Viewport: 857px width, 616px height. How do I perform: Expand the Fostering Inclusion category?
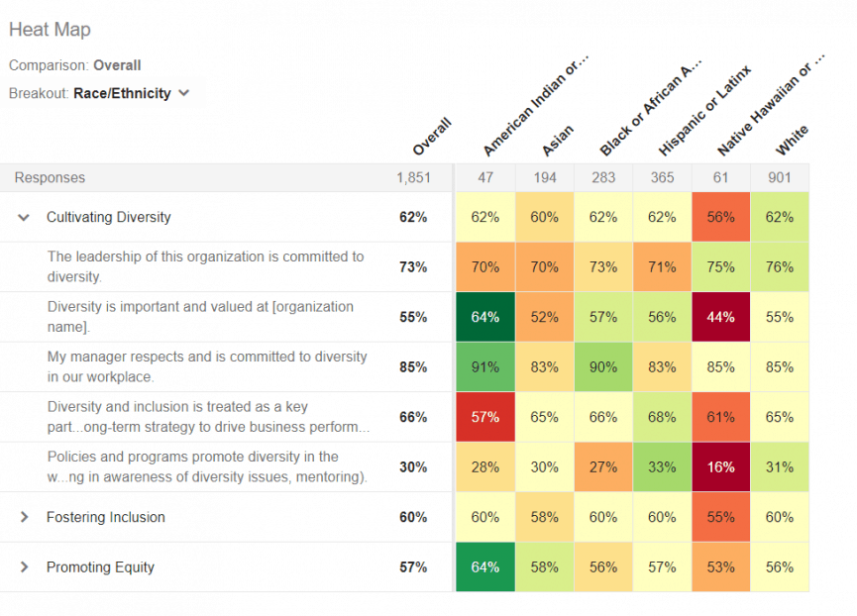23,517
